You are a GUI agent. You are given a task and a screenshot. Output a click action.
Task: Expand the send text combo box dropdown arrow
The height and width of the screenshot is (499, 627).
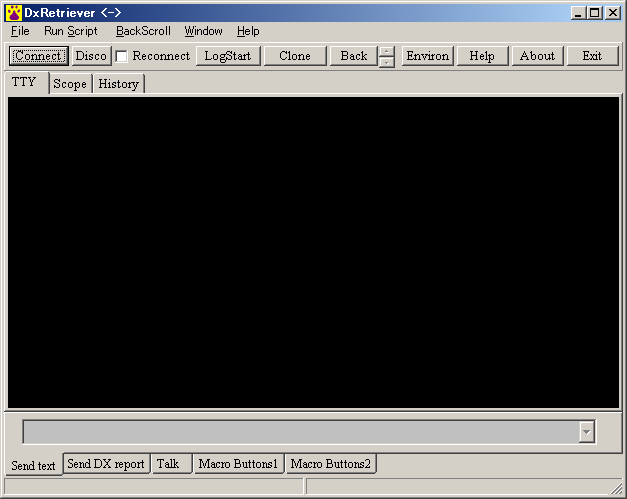pos(587,432)
